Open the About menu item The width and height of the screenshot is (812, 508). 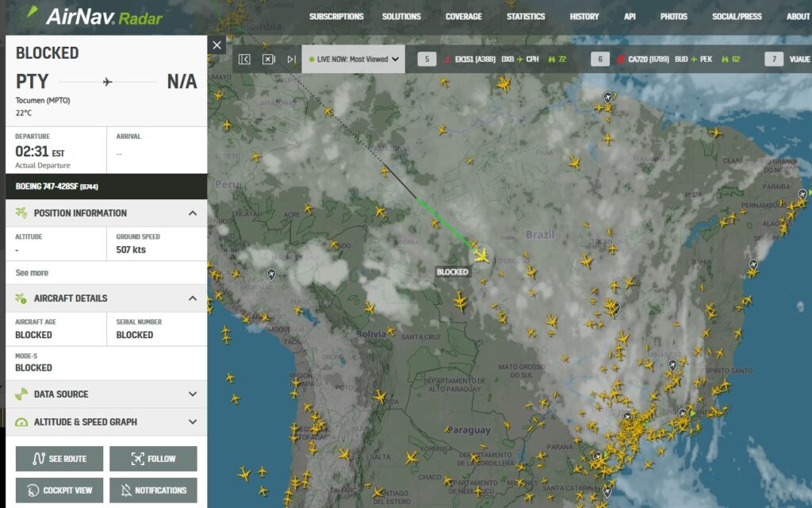pos(798,17)
